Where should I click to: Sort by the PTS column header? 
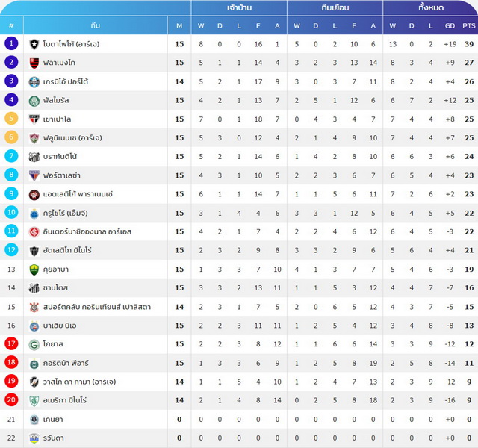point(469,25)
